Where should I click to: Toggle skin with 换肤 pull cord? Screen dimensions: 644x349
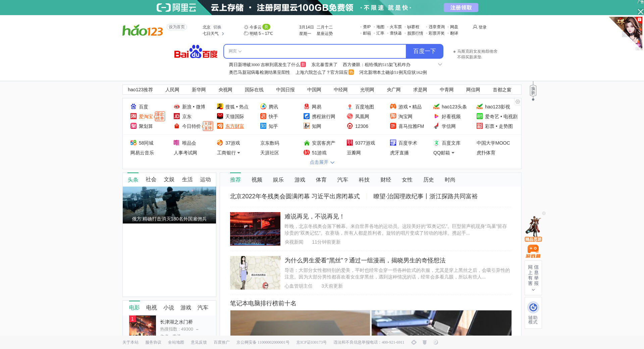point(533,91)
